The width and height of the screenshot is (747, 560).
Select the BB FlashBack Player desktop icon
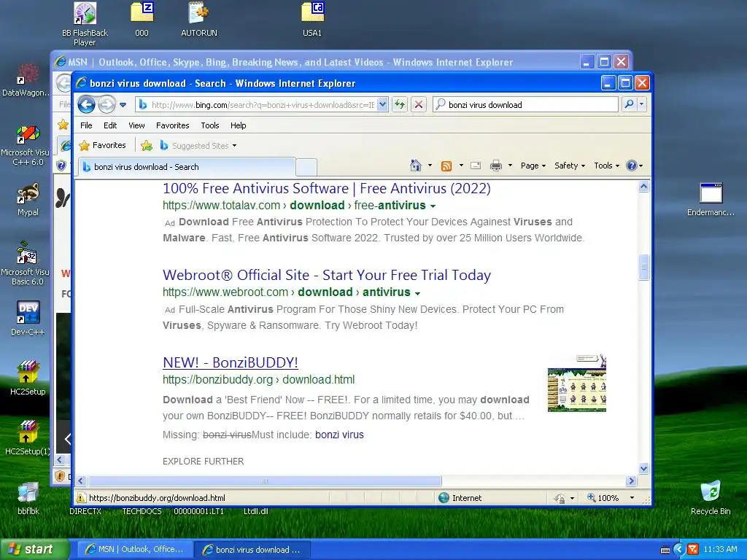pyautogui.click(x=85, y=24)
